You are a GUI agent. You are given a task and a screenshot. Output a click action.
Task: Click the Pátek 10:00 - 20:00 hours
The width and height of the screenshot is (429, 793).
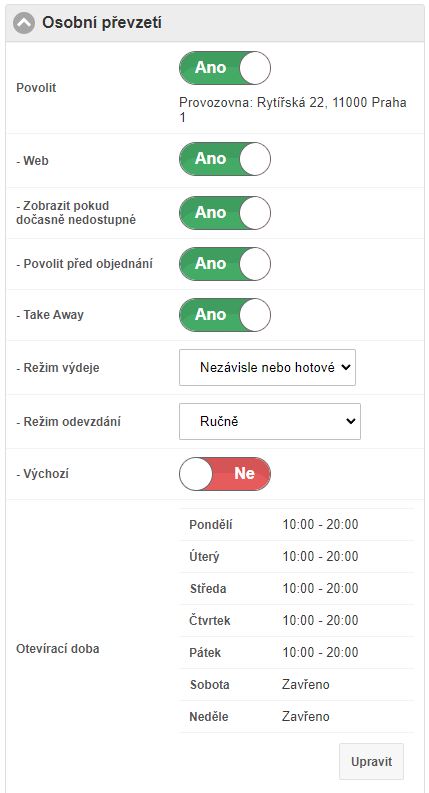pos(320,652)
